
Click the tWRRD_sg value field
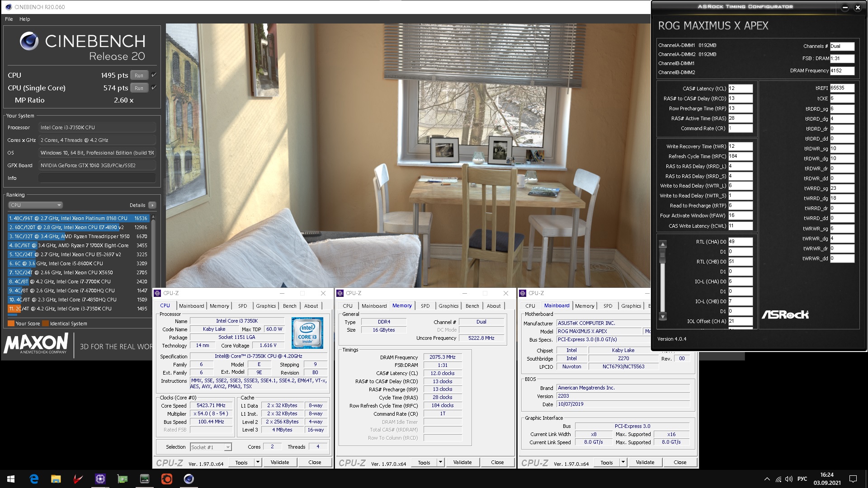click(842, 188)
